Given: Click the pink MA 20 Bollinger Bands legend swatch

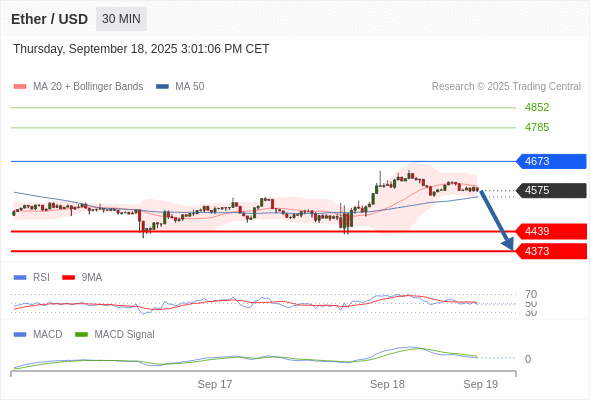Looking at the screenshot, I should click(20, 87).
